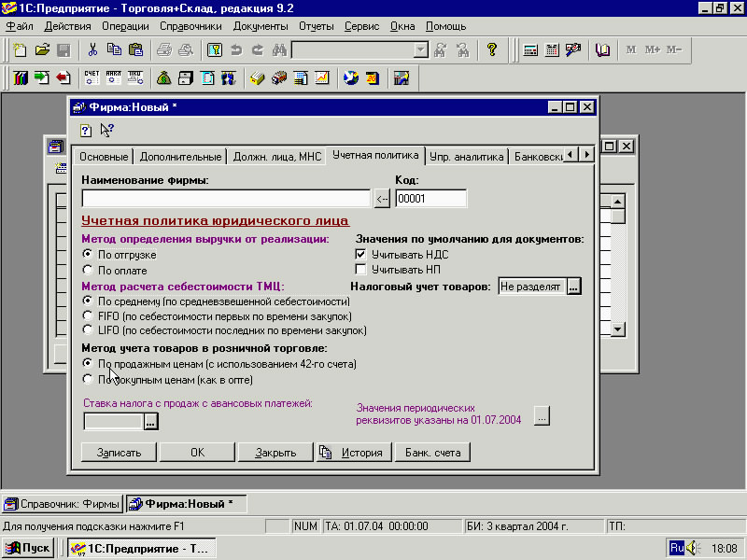Click scrollbar down arrow in Фирмы list window

[x=617, y=329]
